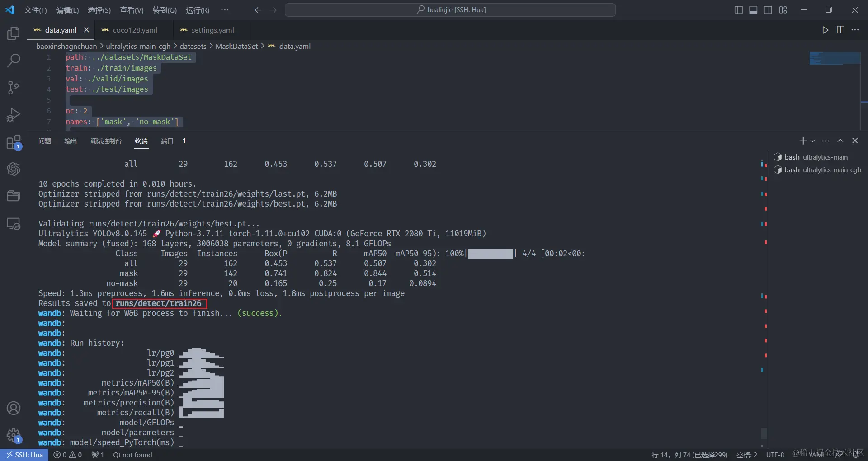Click the SSH: Hua remote indicator
This screenshot has height=461, width=868.
click(x=24, y=455)
